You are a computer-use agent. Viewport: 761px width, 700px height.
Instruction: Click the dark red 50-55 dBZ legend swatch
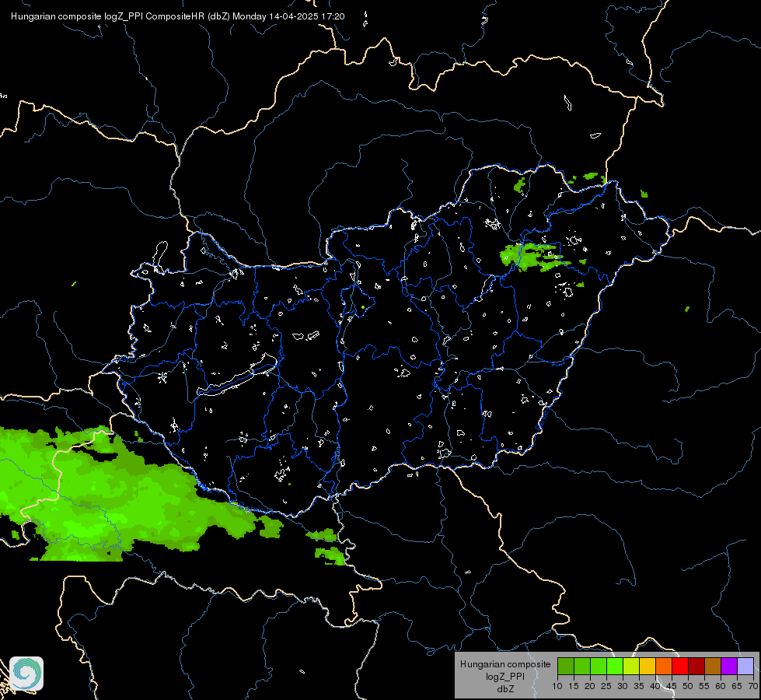(x=696, y=666)
